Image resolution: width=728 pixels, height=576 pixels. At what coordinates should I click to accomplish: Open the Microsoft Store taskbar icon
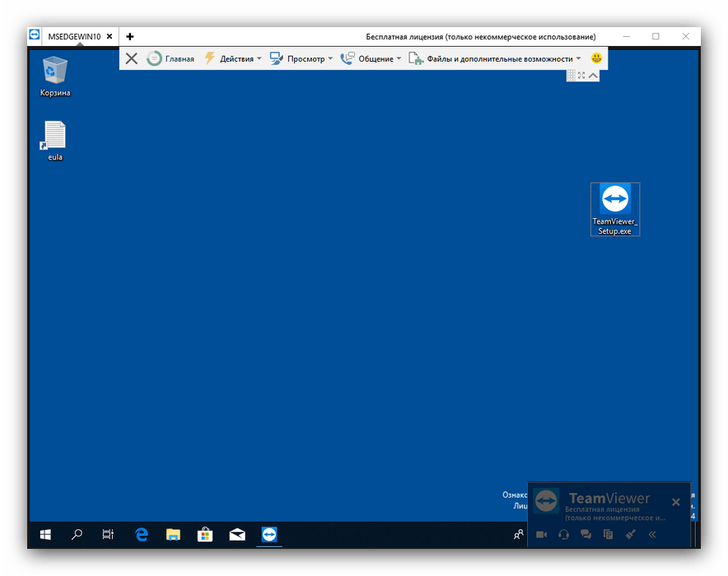point(205,535)
